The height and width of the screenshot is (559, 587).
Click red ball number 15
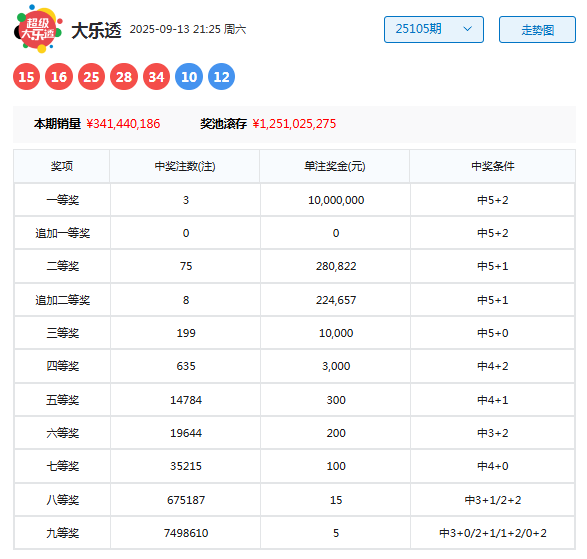point(26,77)
